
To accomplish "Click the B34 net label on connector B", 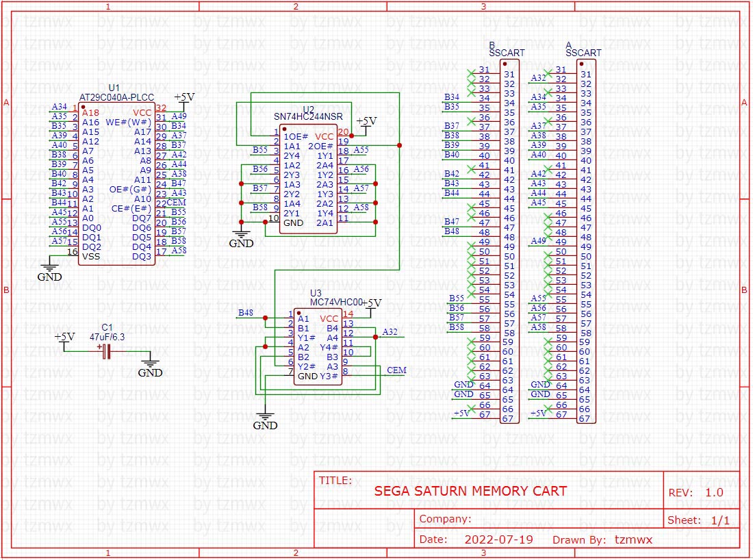I will 452,97.
